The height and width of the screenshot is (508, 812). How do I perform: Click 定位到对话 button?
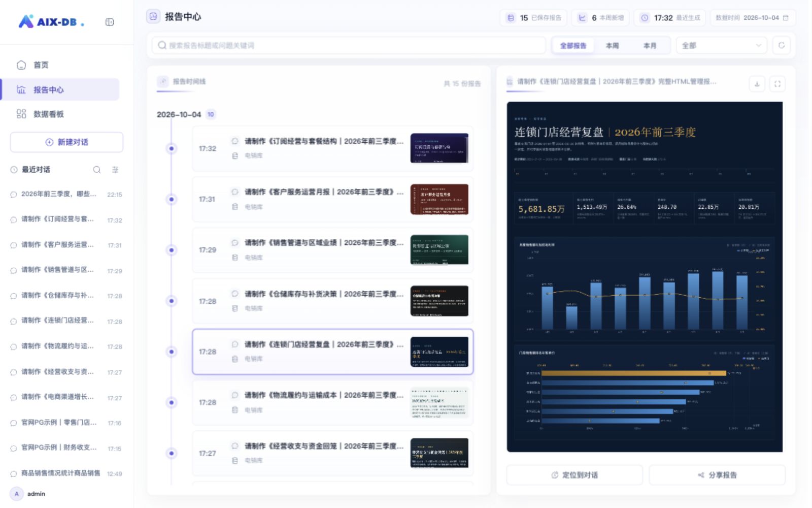click(x=574, y=475)
